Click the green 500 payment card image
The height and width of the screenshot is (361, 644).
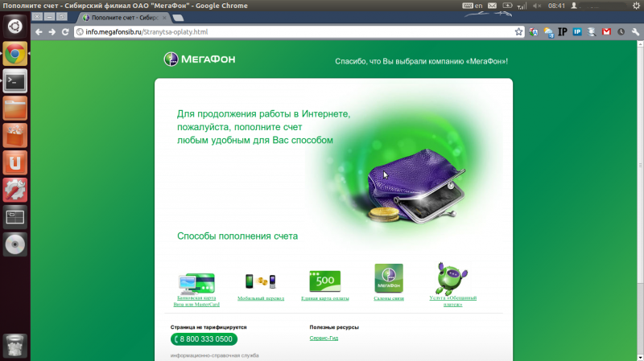pyautogui.click(x=324, y=281)
